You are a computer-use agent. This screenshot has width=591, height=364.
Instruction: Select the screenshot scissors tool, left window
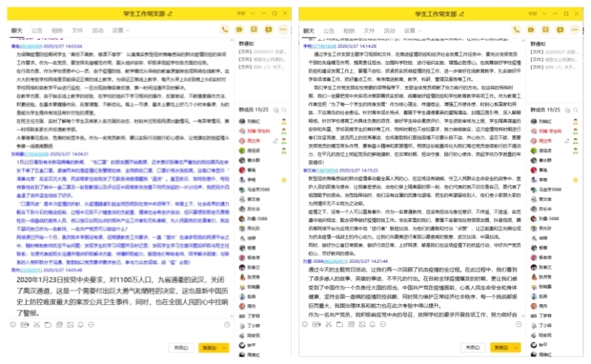pos(36,324)
